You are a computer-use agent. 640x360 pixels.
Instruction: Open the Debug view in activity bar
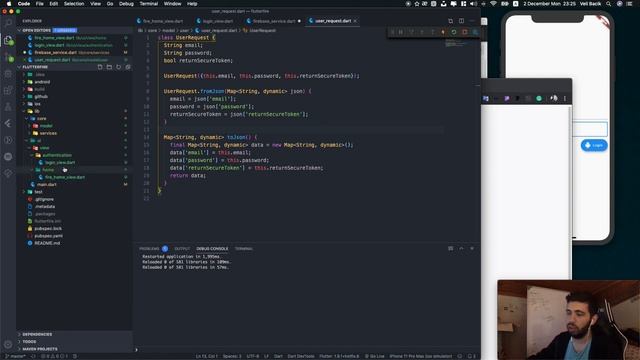coord(8,74)
